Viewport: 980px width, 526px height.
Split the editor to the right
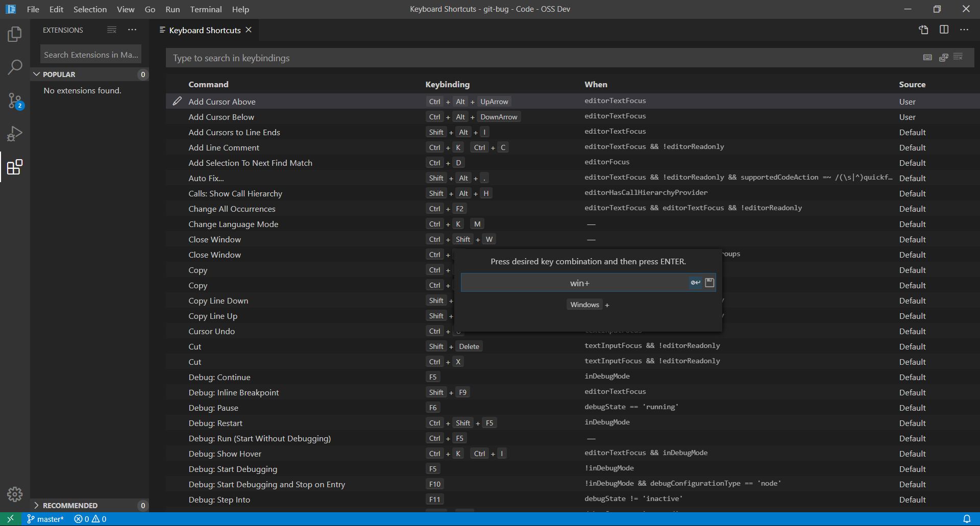click(944, 30)
